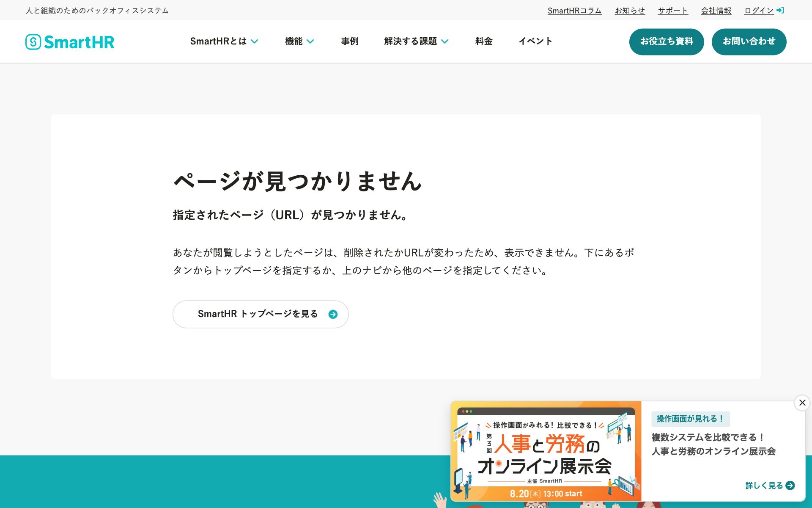Click the ログイン link
812x508 pixels.
click(759, 11)
